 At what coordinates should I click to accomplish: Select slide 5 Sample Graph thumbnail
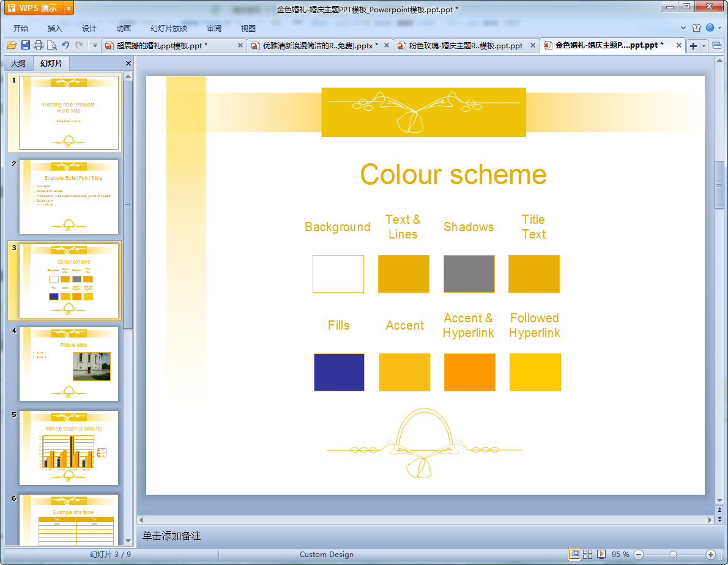[x=69, y=448]
